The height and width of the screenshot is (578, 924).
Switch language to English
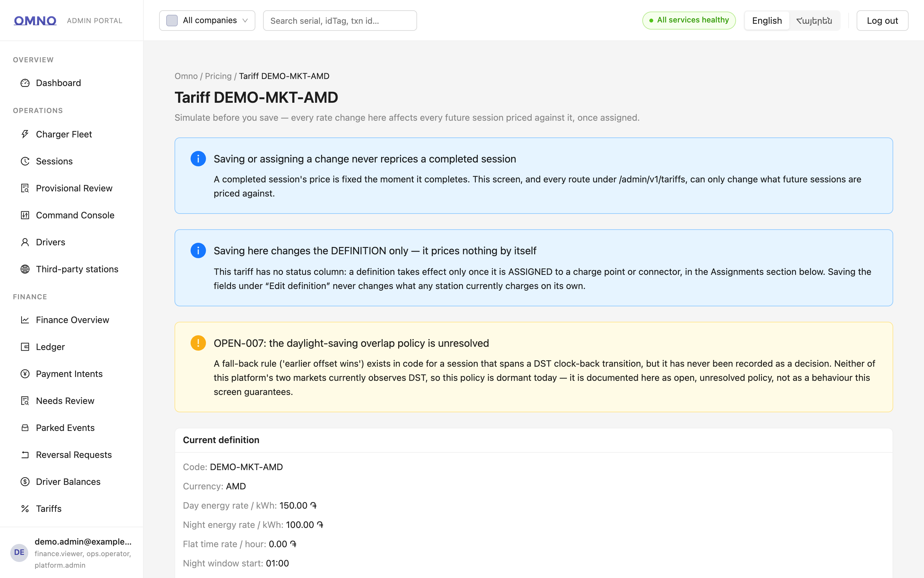coord(767,21)
